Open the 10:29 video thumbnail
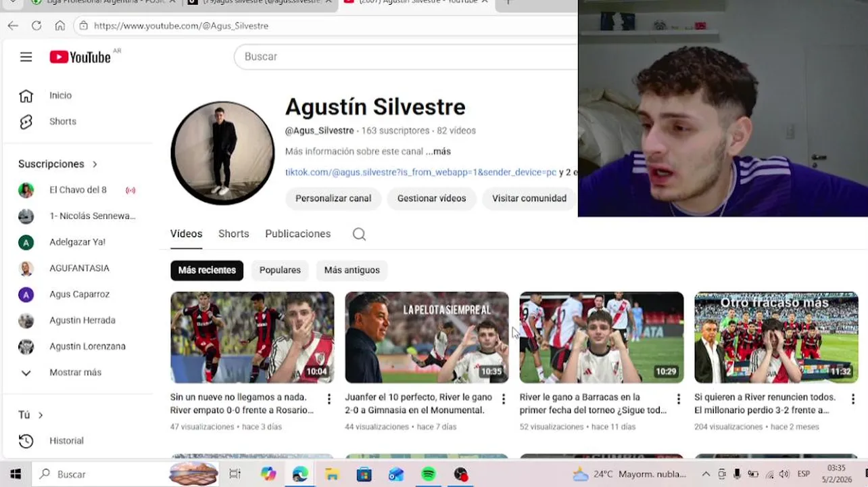The width and height of the screenshot is (868, 487). click(x=601, y=338)
